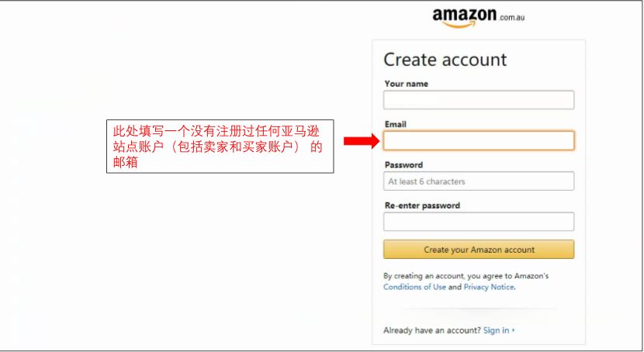644x352 pixels.
Task: Select the highlighted Email input field
Action: [x=479, y=140]
